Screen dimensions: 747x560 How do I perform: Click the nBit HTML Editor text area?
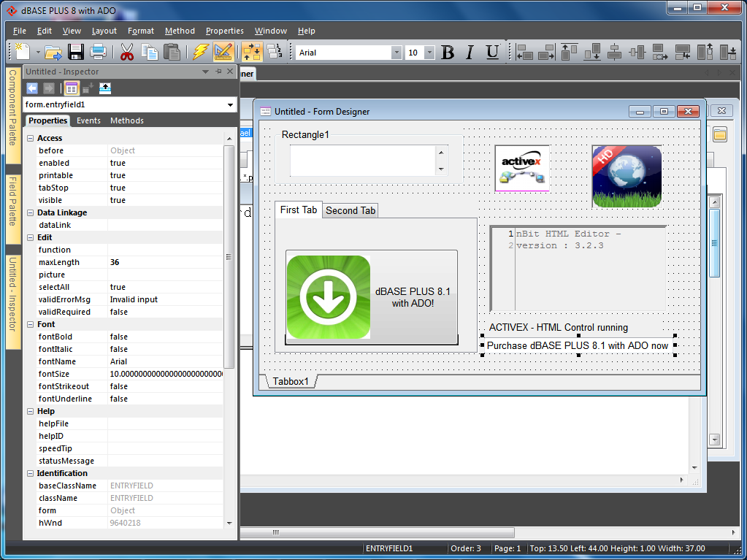(x=578, y=269)
